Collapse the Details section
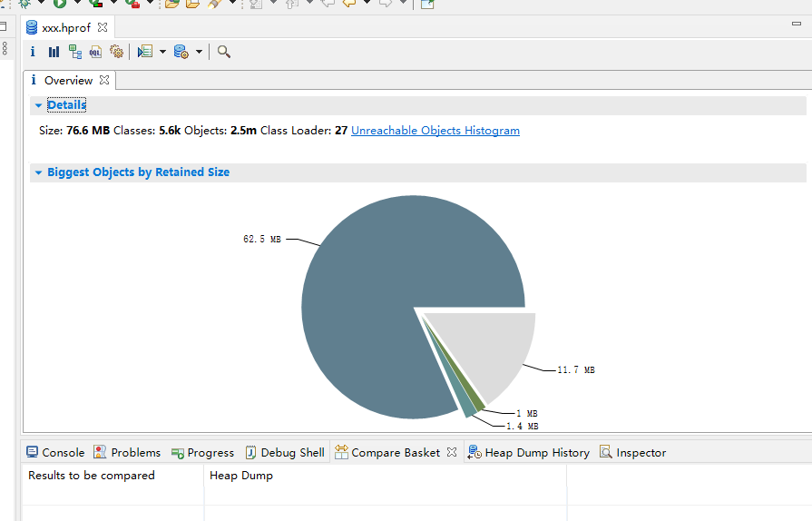Image resolution: width=812 pixels, height=521 pixels. click(x=38, y=105)
